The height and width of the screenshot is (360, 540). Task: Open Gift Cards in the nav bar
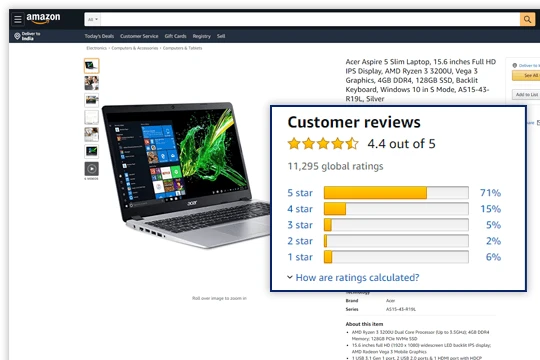coord(175,36)
